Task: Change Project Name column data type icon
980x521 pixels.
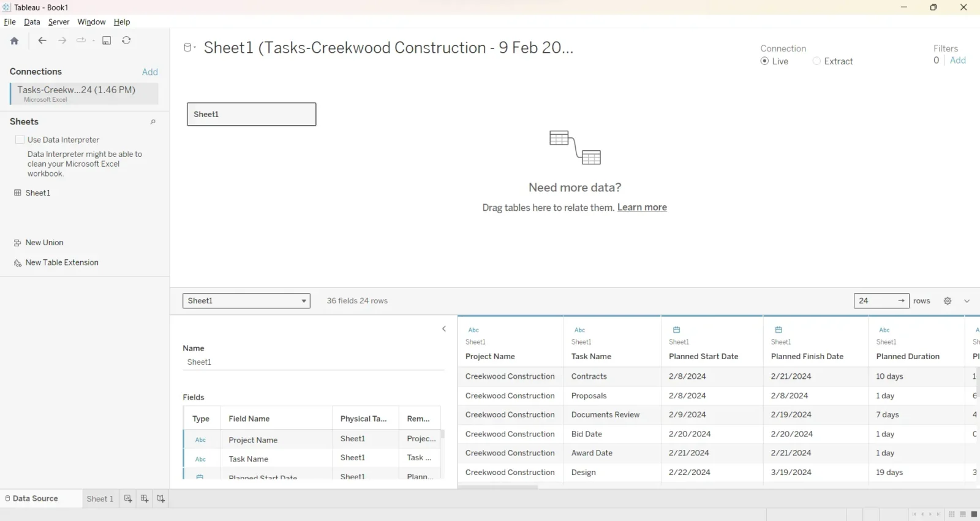Action: tap(473, 330)
